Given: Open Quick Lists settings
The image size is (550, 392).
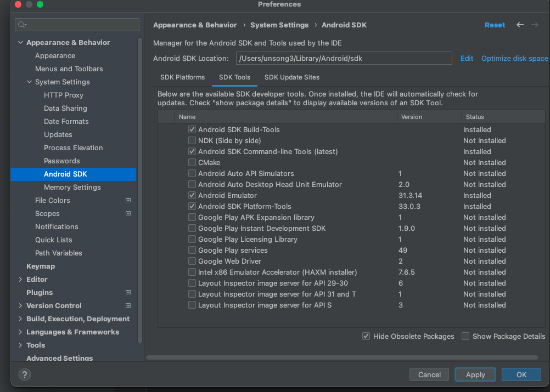Looking at the screenshot, I should pos(54,240).
